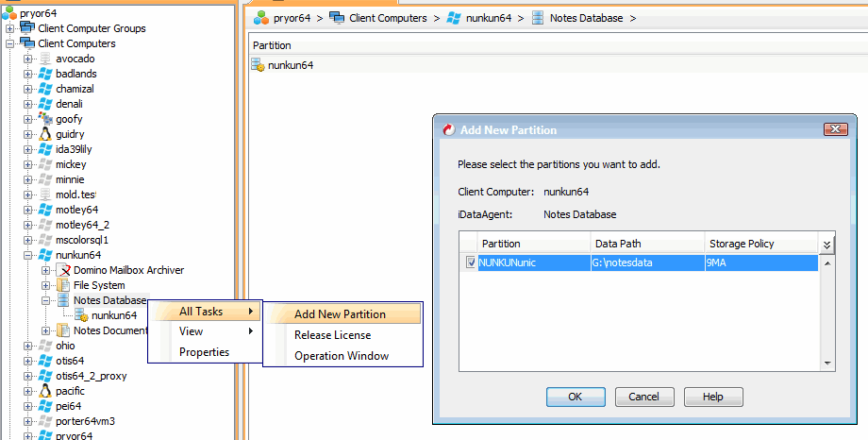
Task: Click the pacific Linux client icon
Action: [45, 391]
